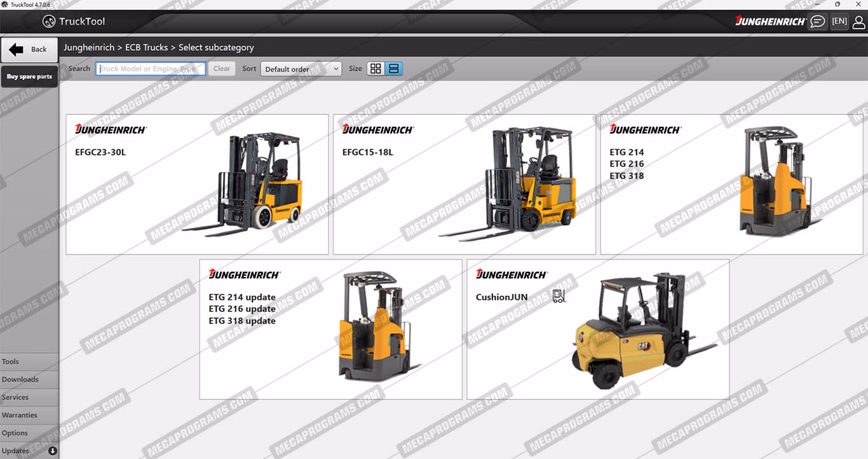
Task: Open the Updates sidebar menu
Action: point(29,451)
